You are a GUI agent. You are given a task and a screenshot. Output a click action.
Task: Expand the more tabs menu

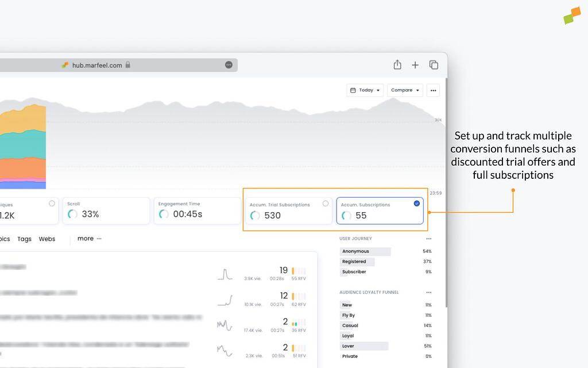pyautogui.click(x=89, y=239)
